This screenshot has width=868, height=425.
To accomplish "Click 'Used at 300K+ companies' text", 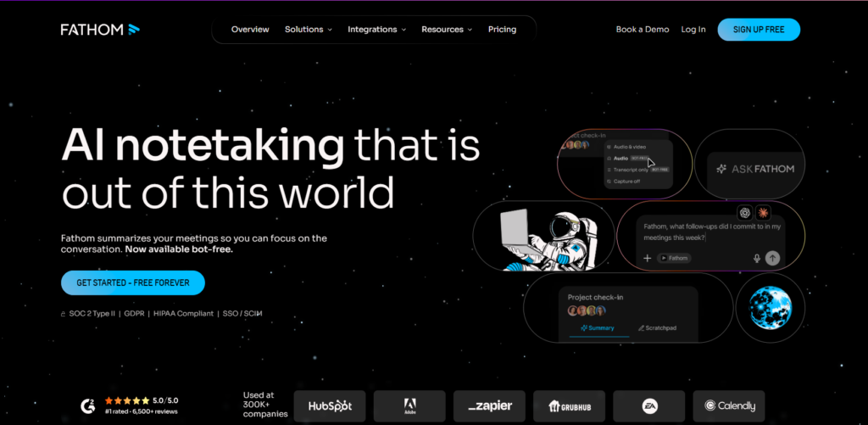I will pyautogui.click(x=265, y=405).
